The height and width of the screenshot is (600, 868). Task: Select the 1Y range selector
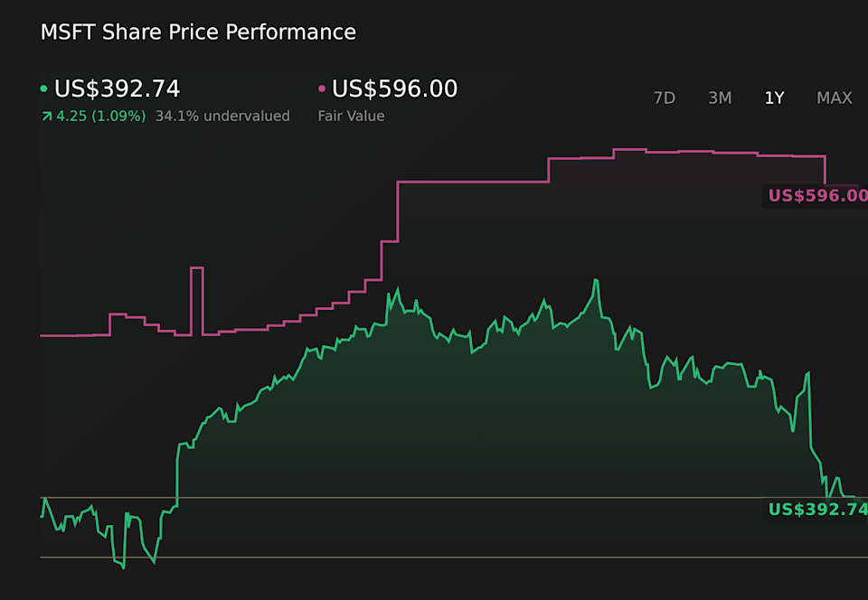click(x=774, y=98)
